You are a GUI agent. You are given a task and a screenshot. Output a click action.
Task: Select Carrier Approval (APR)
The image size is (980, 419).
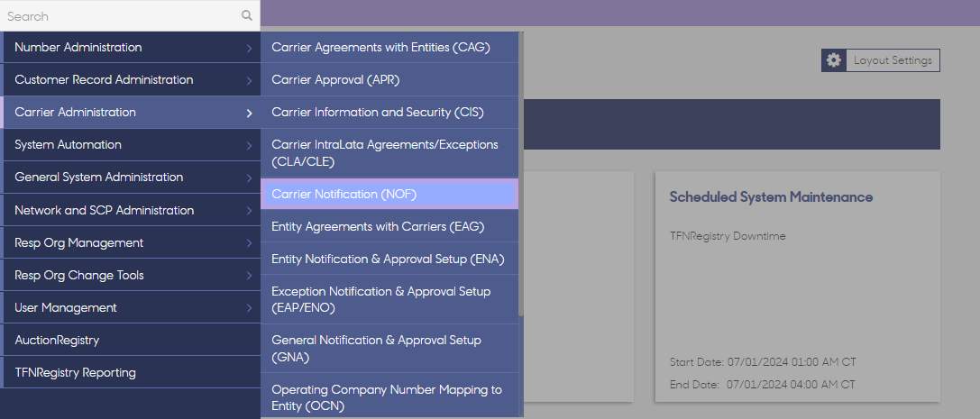tap(389, 80)
